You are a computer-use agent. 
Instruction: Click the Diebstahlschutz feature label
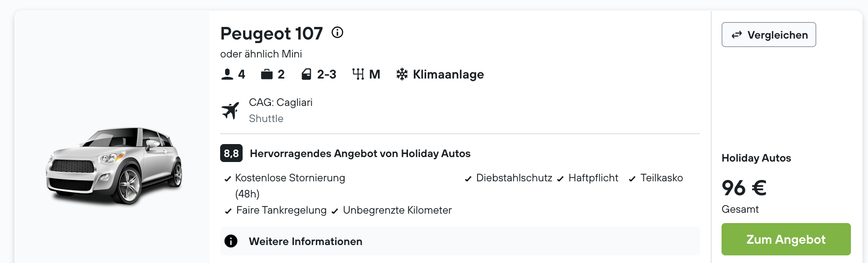[x=514, y=178]
